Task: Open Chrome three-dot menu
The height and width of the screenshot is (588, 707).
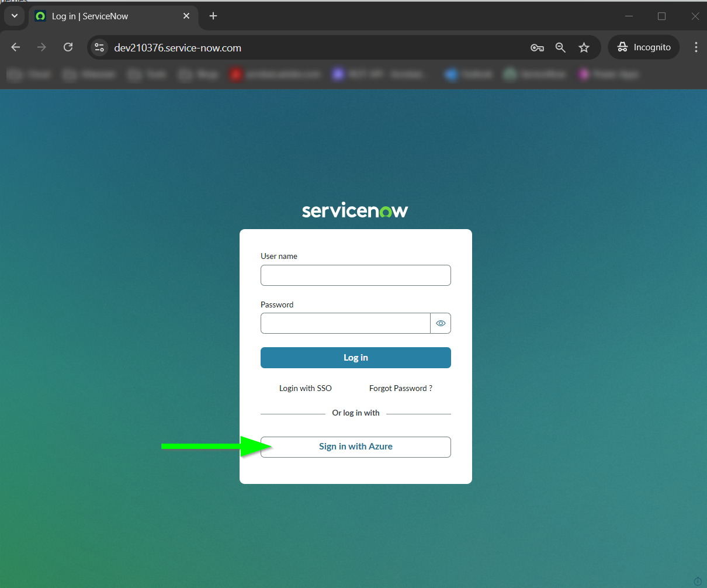Action: click(x=695, y=47)
